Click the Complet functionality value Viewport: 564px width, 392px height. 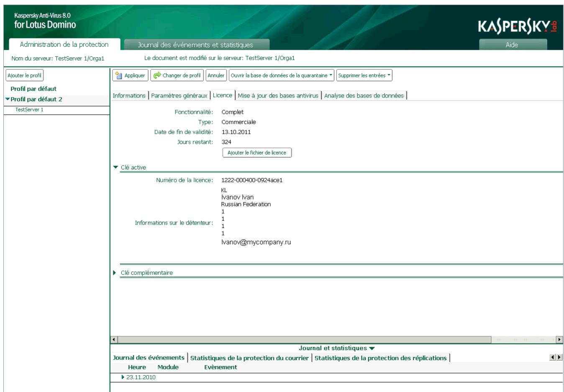(x=233, y=112)
